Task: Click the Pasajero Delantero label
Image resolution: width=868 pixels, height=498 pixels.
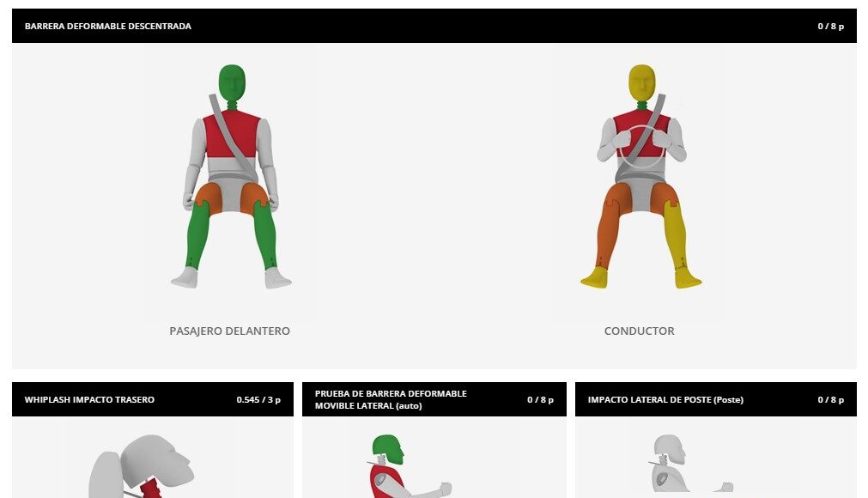Action: pos(230,331)
